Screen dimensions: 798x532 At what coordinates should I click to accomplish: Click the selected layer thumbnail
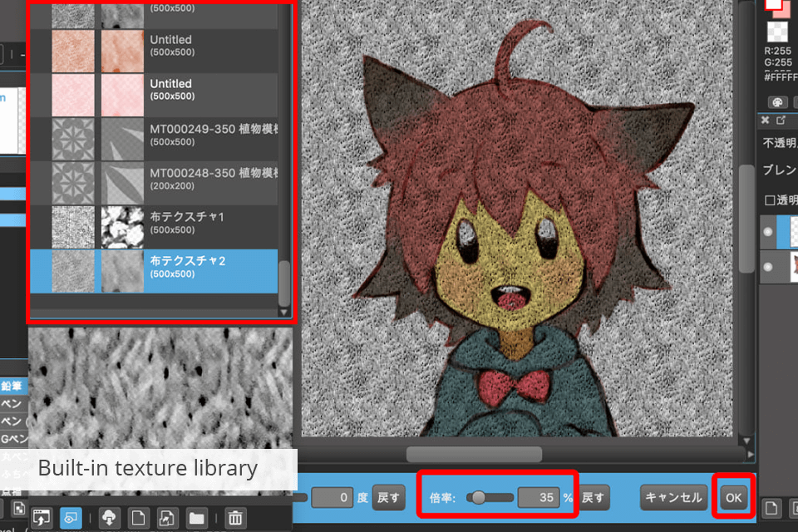[x=793, y=232]
